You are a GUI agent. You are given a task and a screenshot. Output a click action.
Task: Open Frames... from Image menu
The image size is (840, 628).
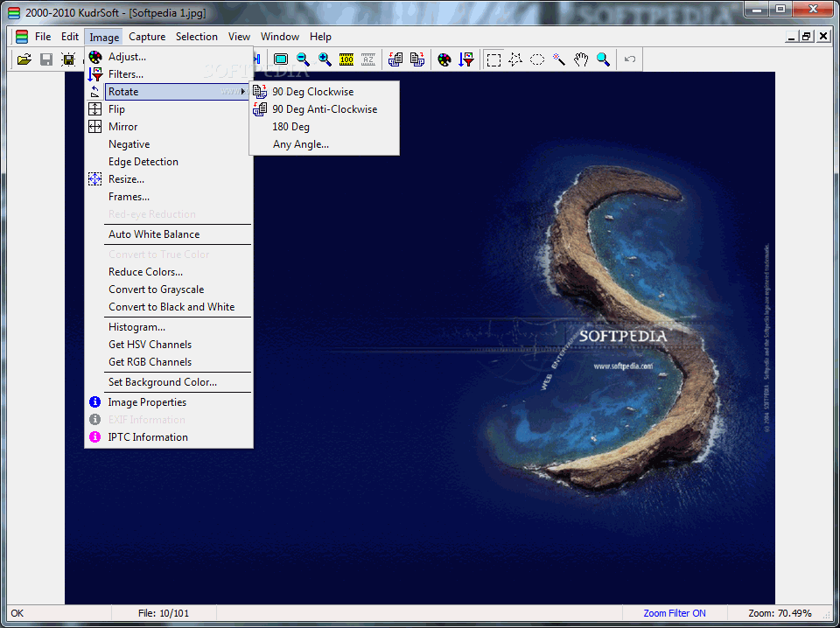click(169, 197)
